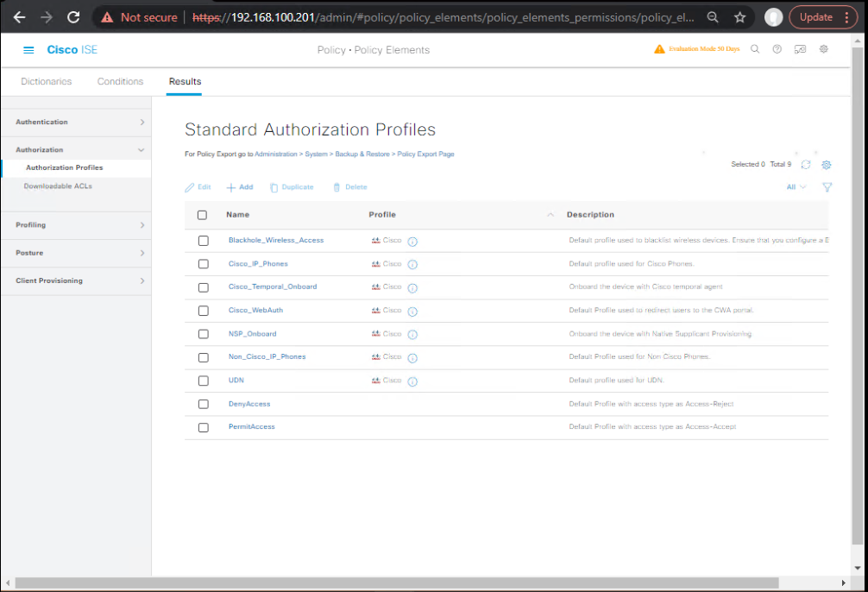Click info icon for Blackhole_Wireless_Access
Screen dimensions: 868x592
coord(412,242)
